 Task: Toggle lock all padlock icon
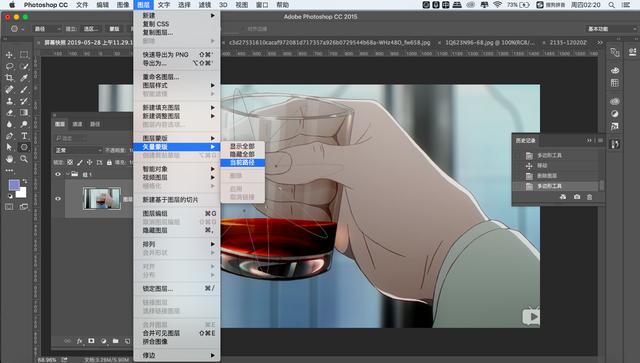(x=109, y=162)
